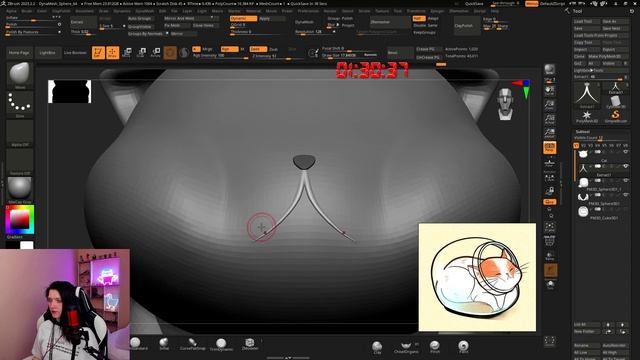Toggle the orange Dynamic button
This screenshot has height=360, width=640.
(x=243, y=18)
